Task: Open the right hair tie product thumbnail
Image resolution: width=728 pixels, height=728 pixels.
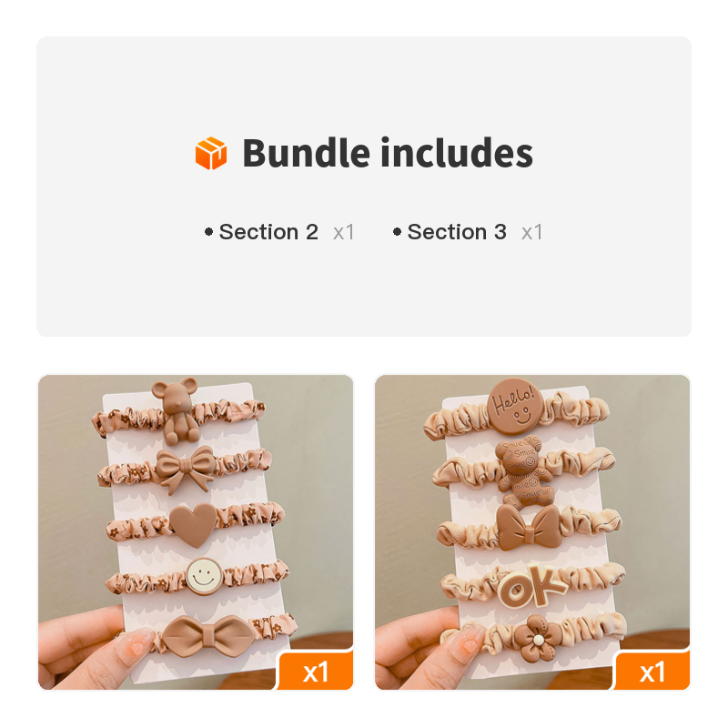Action: point(532,532)
